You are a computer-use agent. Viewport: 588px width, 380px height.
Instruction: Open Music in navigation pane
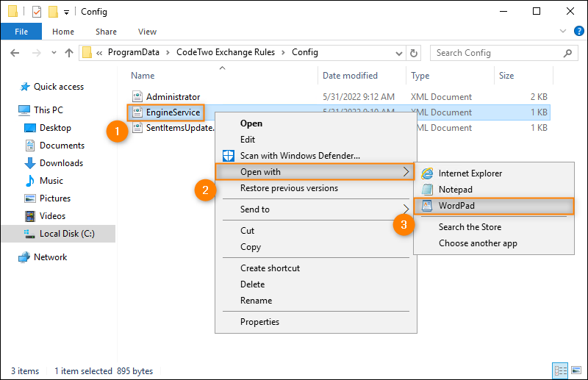51,180
